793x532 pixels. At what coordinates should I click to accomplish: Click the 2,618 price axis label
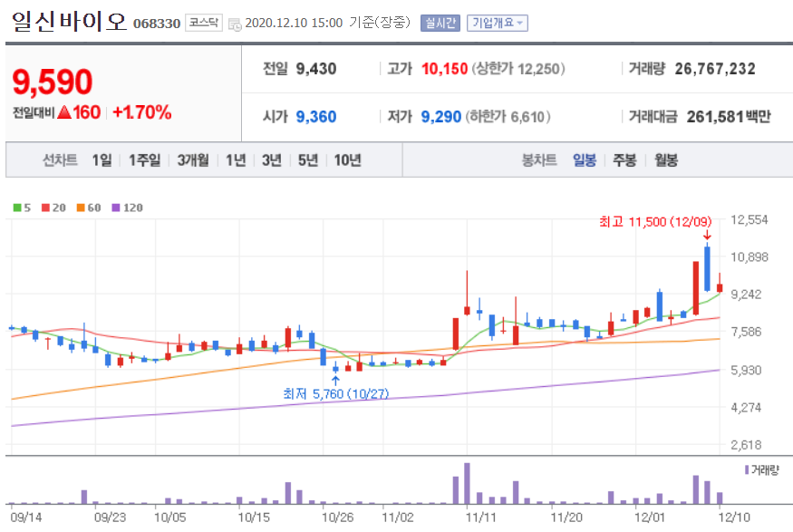[x=747, y=445]
